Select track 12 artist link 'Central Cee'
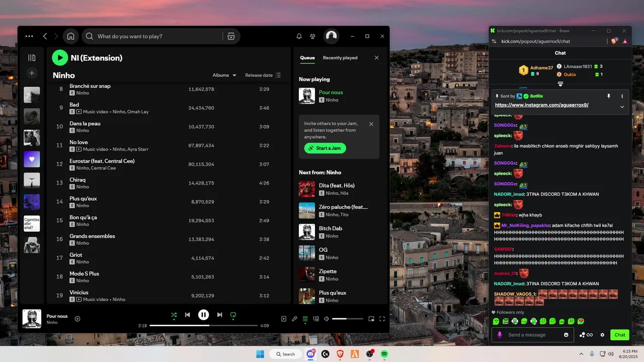Viewport: 644px width, 362px height. pyautogui.click(x=103, y=168)
